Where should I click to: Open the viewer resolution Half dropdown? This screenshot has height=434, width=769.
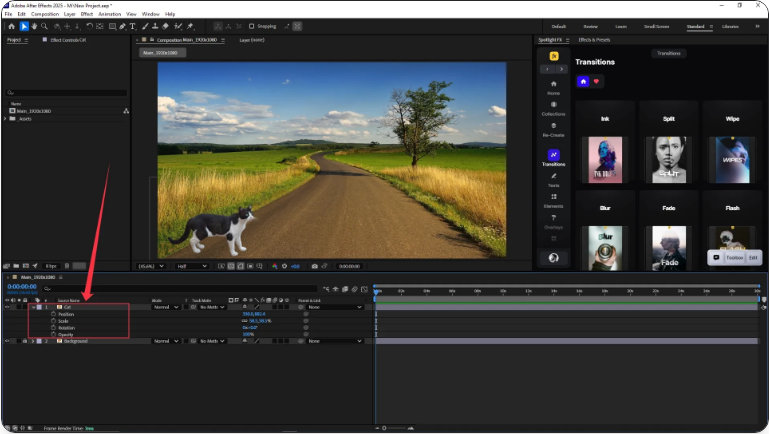[x=190, y=266]
